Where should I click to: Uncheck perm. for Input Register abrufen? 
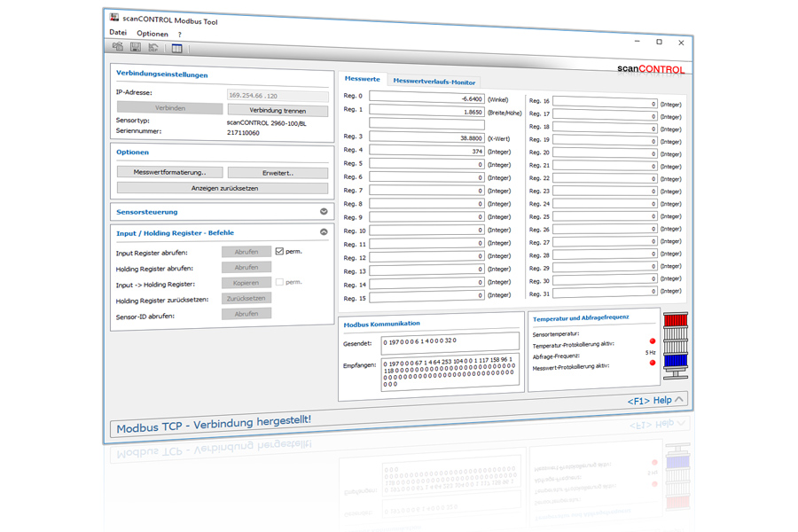[279, 252]
